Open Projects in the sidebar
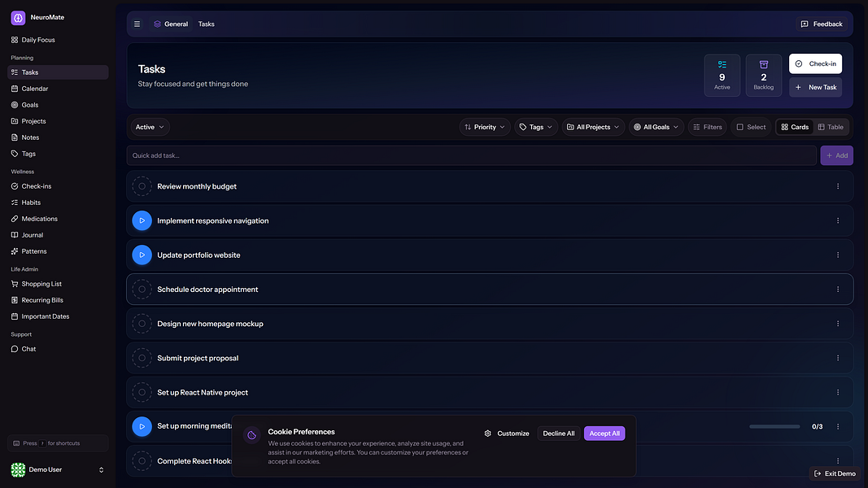This screenshot has width=868, height=488. click(58, 121)
